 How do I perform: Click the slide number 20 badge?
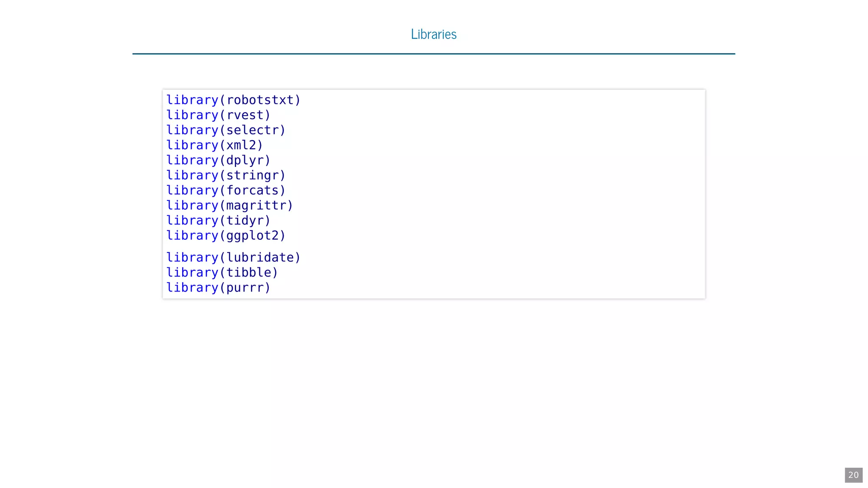[x=853, y=475]
